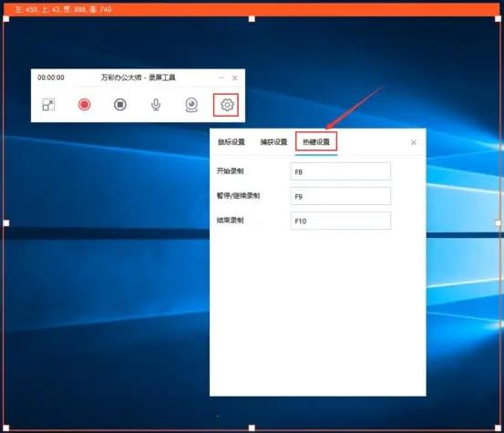
Task: Click the top-middle selection resize handle
Action: [x=252, y=19]
